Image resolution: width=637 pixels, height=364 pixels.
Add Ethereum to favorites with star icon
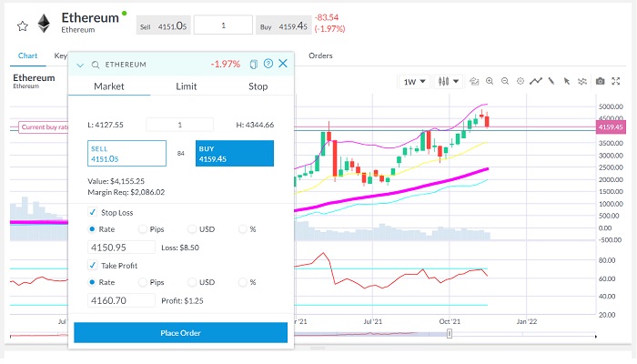(x=23, y=26)
